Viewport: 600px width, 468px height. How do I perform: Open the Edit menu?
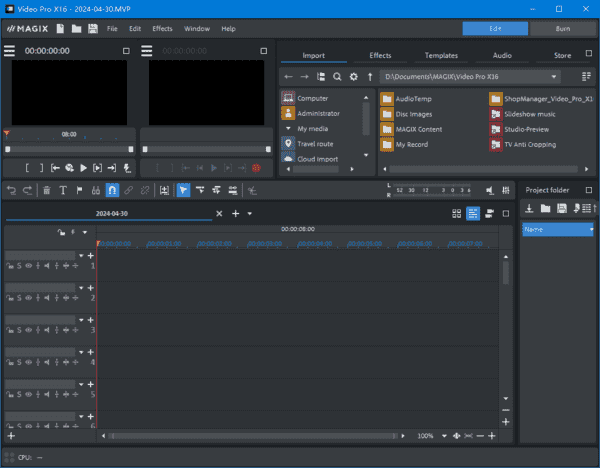135,29
